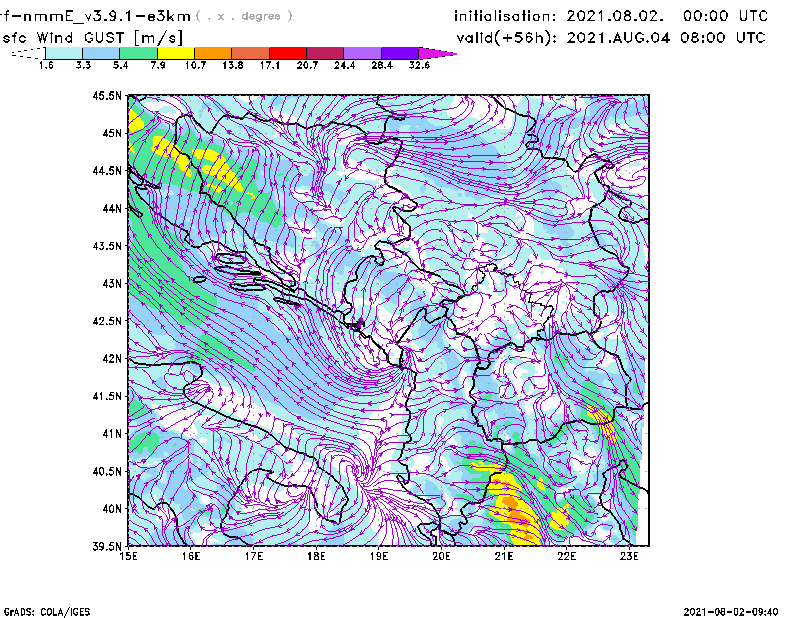
Task: Click the 42N latitude label
Action: tap(112, 359)
